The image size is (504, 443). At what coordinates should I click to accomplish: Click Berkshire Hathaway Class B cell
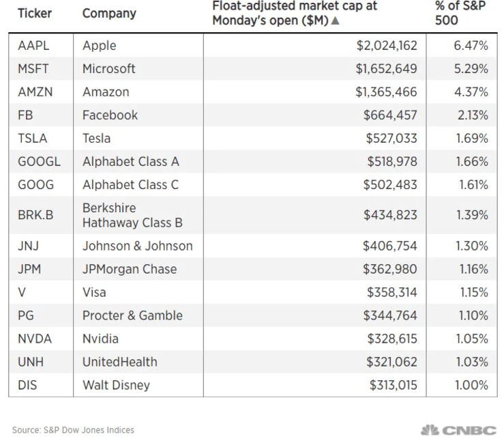(132, 215)
